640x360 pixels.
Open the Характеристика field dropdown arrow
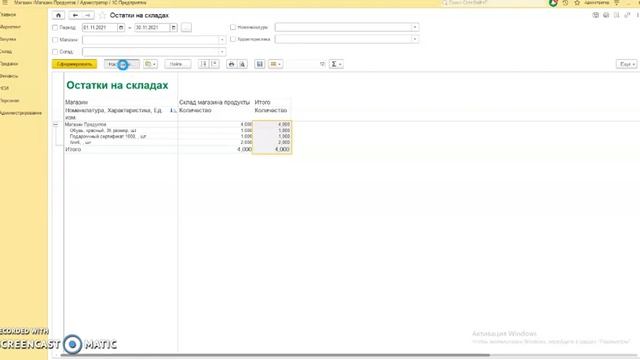pos(415,39)
